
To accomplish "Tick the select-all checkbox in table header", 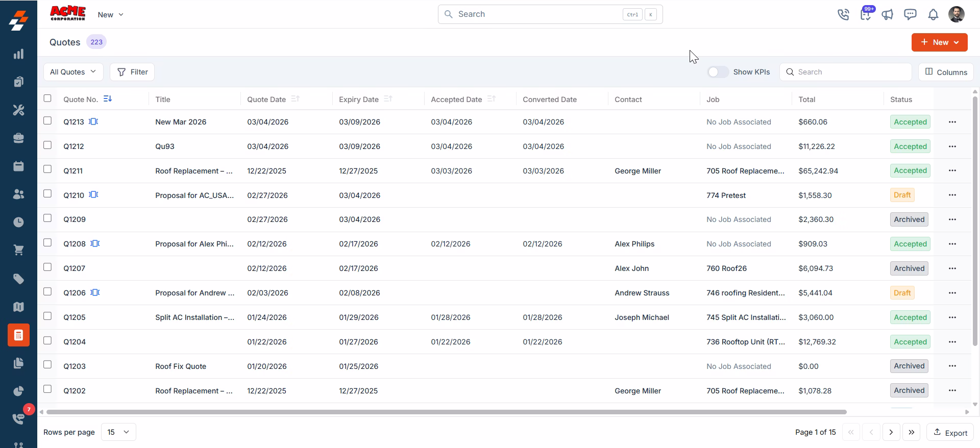I will pos(47,98).
